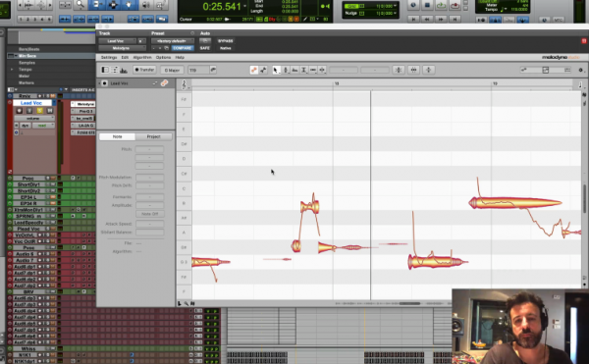Click the Transfer button
The image size is (589, 364).
[x=144, y=70]
